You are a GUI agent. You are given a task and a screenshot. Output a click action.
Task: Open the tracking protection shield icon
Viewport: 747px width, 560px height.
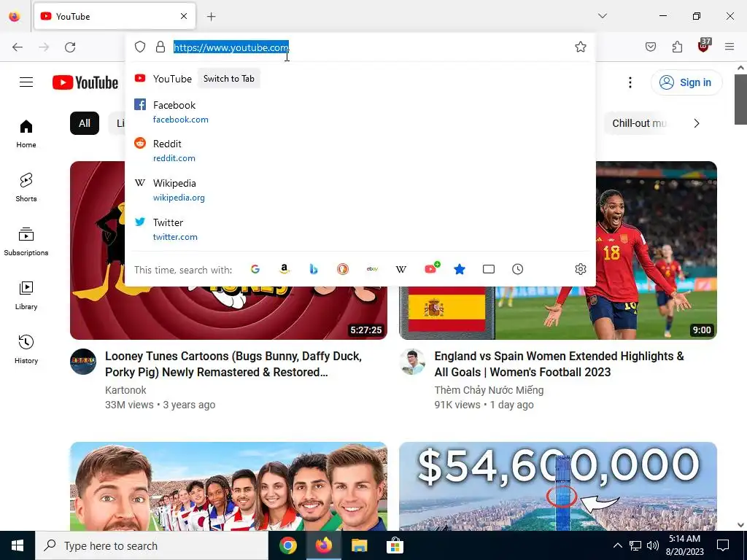[x=139, y=47]
